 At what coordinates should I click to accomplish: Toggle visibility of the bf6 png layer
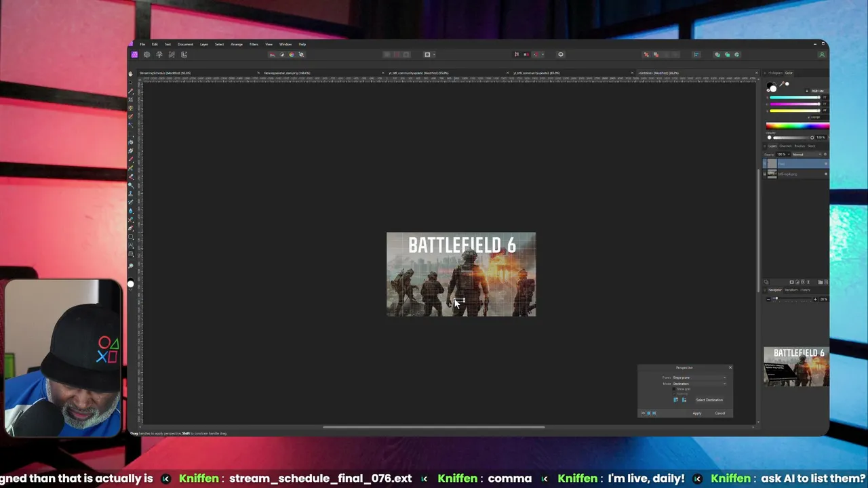point(825,174)
